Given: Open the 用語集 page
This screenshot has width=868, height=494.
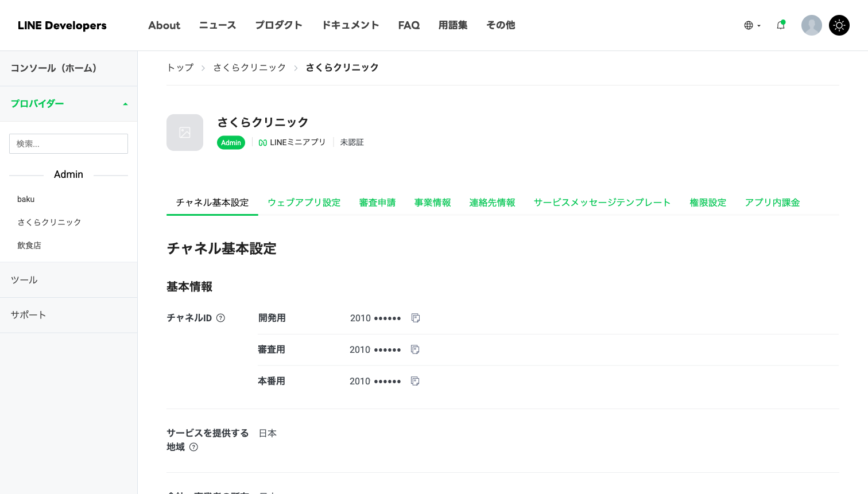Looking at the screenshot, I should tap(453, 25).
